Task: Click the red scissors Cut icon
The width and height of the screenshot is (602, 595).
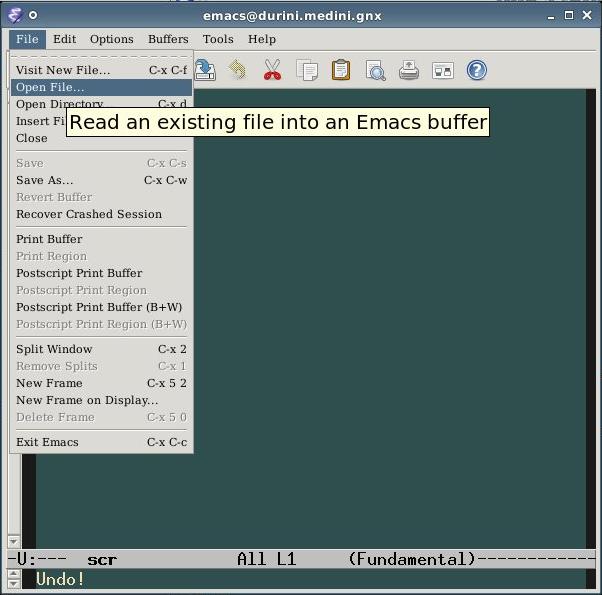Action: tap(272, 70)
